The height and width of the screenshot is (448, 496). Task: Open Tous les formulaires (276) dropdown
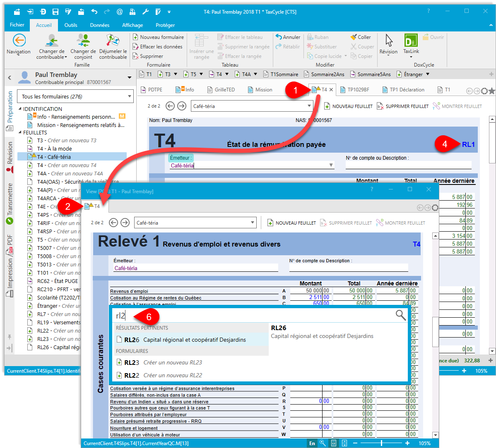tap(75, 96)
